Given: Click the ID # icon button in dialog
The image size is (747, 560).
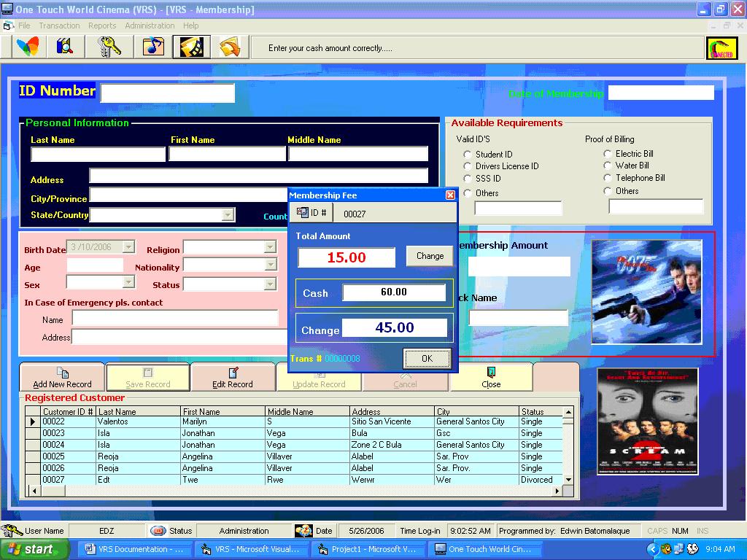Looking at the screenshot, I should click(x=311, y=213).
